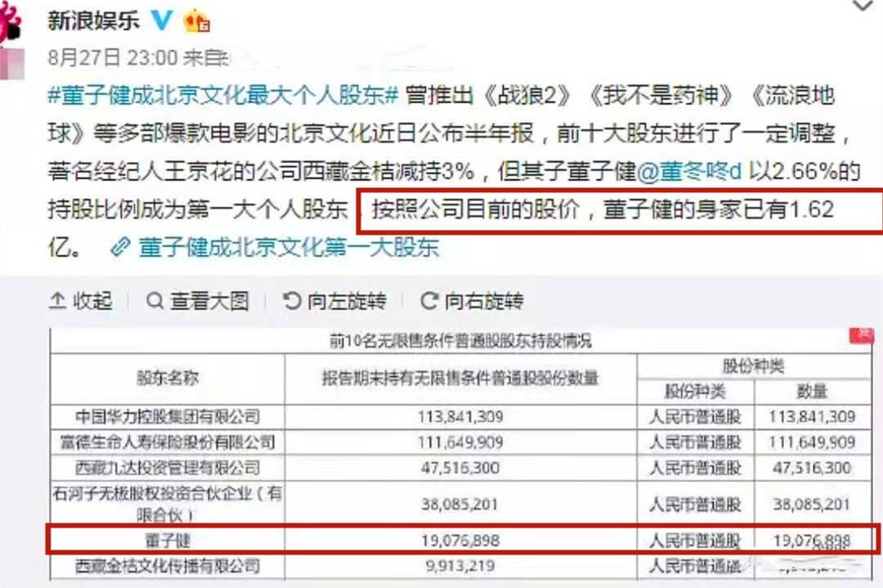Click the red badge at table corner
883x588 pixels.
(x=862, y=335)
